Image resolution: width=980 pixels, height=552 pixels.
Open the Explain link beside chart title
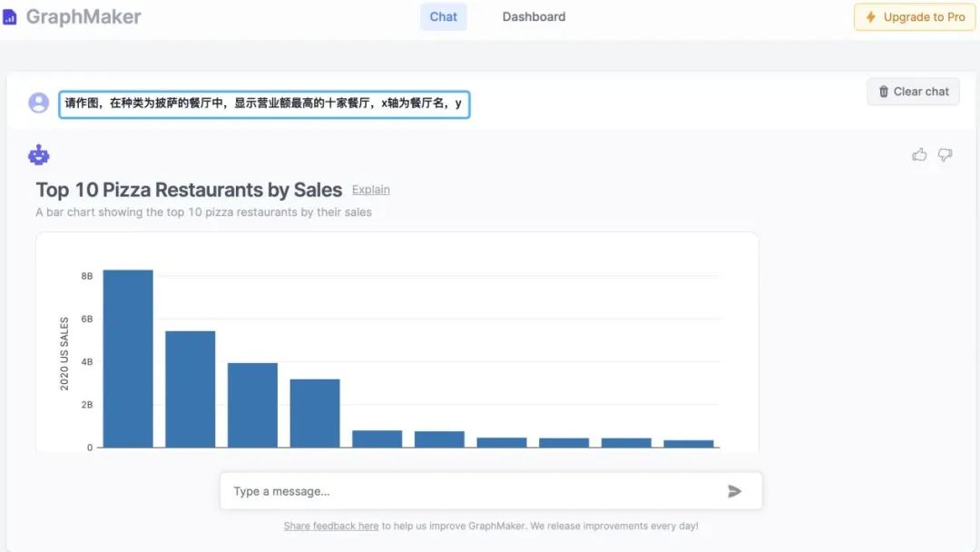pos(370,190)
